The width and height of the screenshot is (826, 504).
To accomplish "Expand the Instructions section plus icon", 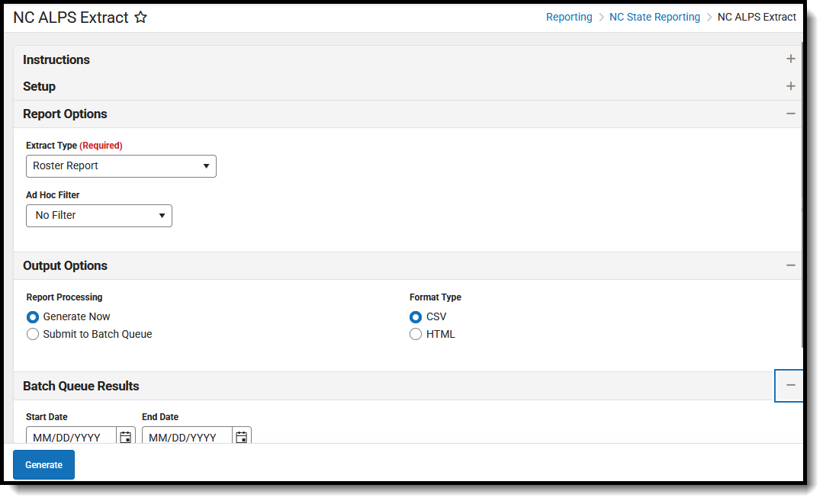I will tap(791, 59).
